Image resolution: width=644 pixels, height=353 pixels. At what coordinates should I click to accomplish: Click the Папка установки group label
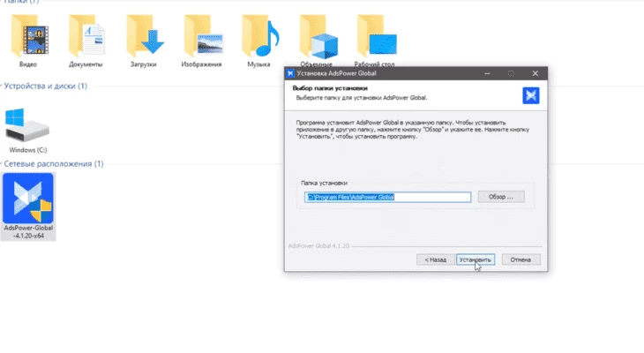pos(324,183)
